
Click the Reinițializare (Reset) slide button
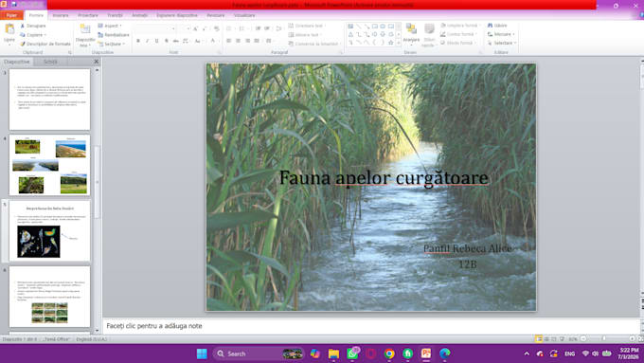114,34
